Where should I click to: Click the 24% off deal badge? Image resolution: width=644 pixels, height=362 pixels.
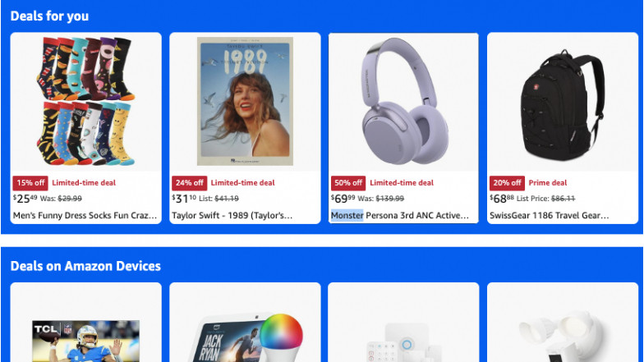tap(189, 183)
